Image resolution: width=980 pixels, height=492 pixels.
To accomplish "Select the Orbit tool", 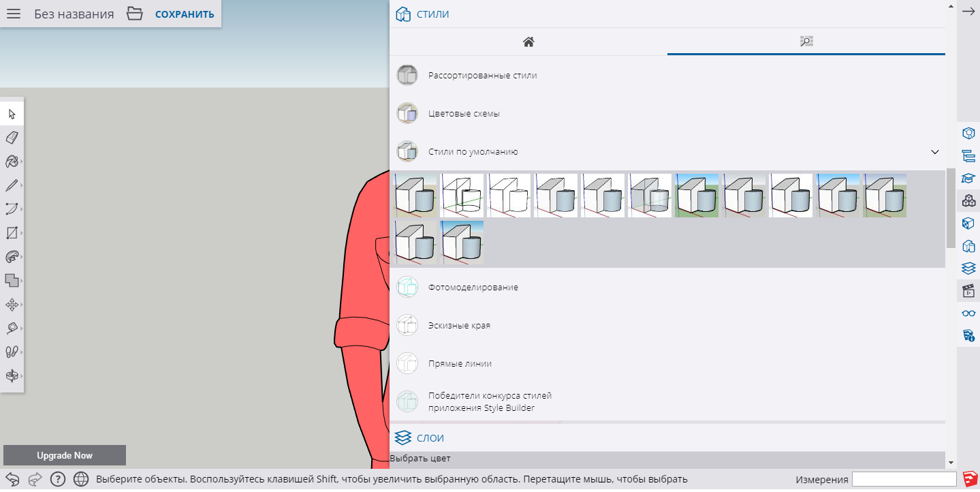I will (12, 375).
